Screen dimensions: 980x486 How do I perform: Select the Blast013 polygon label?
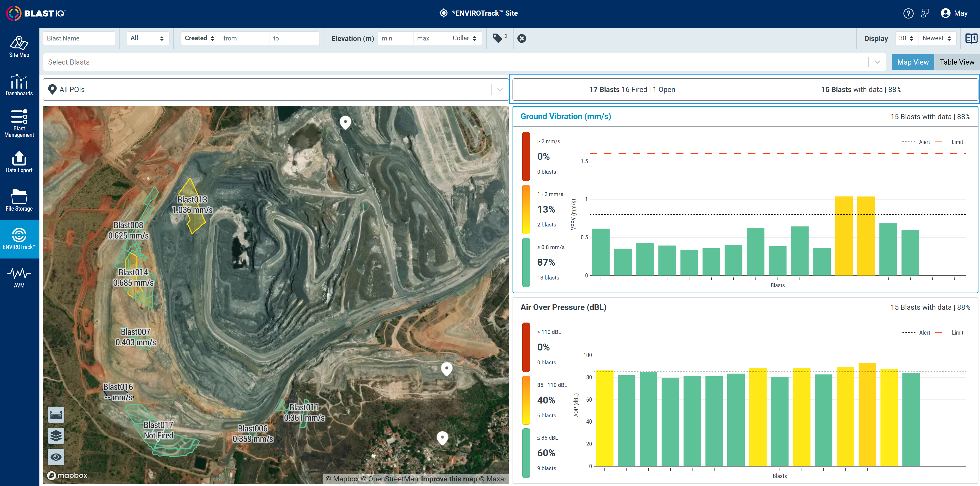[192, 204]
